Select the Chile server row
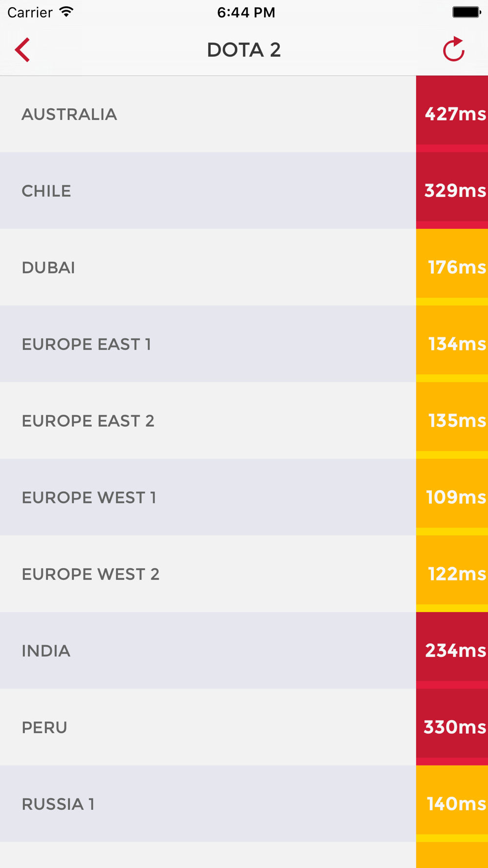This screenshot has height=868, width=488. coord(244,191)
